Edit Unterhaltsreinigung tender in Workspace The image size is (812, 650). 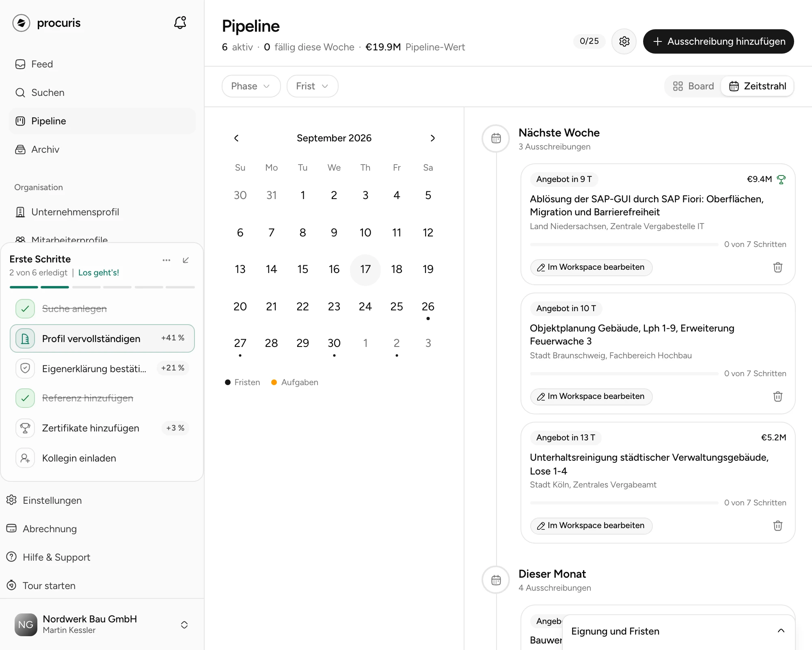point(591,526)
